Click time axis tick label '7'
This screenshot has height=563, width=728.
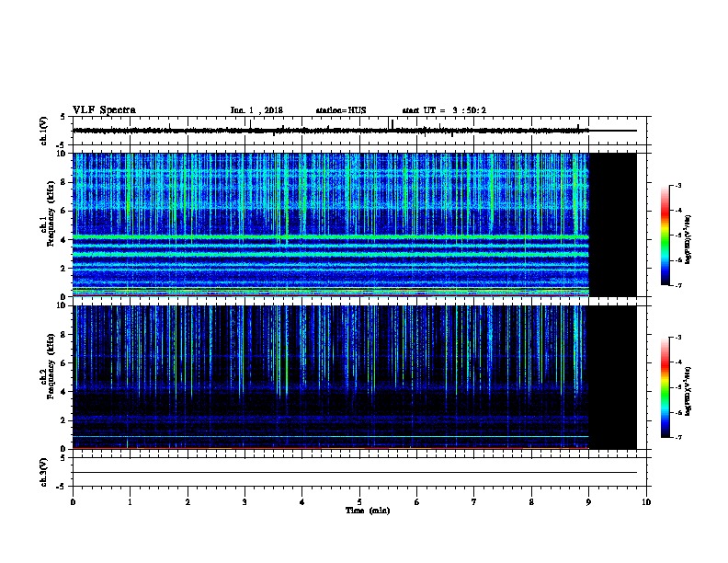point(474,501)
